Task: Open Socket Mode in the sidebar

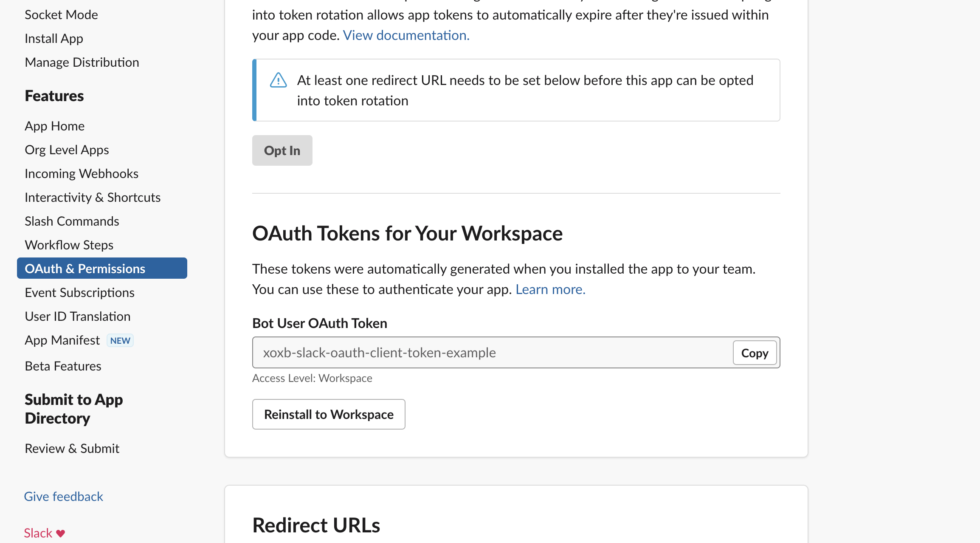Action: click(62, 15)
